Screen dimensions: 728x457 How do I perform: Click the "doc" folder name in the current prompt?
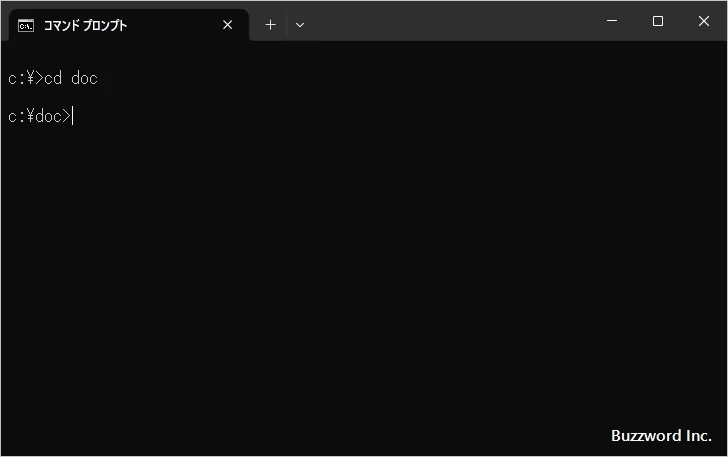coord(48,117)
